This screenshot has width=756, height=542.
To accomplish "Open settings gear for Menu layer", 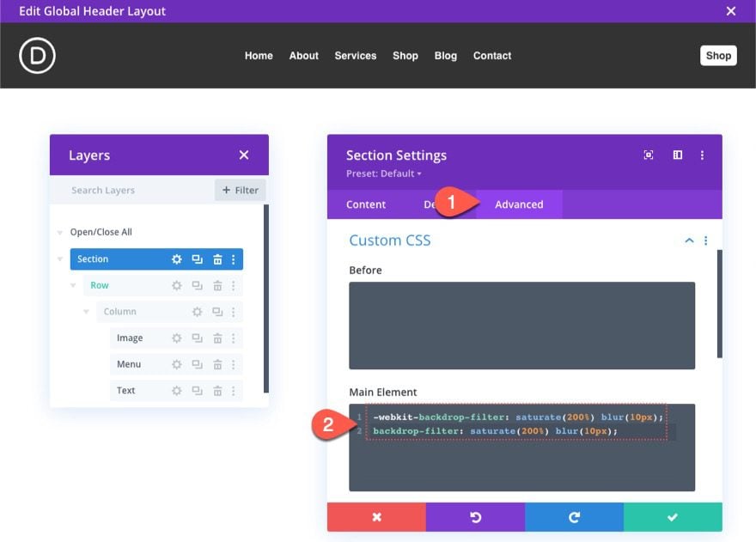I will (177, 364).
